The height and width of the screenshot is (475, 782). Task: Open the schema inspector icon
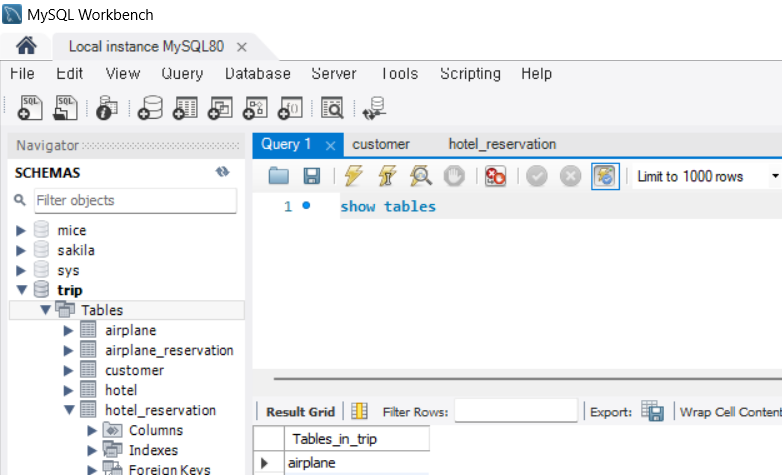(x=107, y=108)
